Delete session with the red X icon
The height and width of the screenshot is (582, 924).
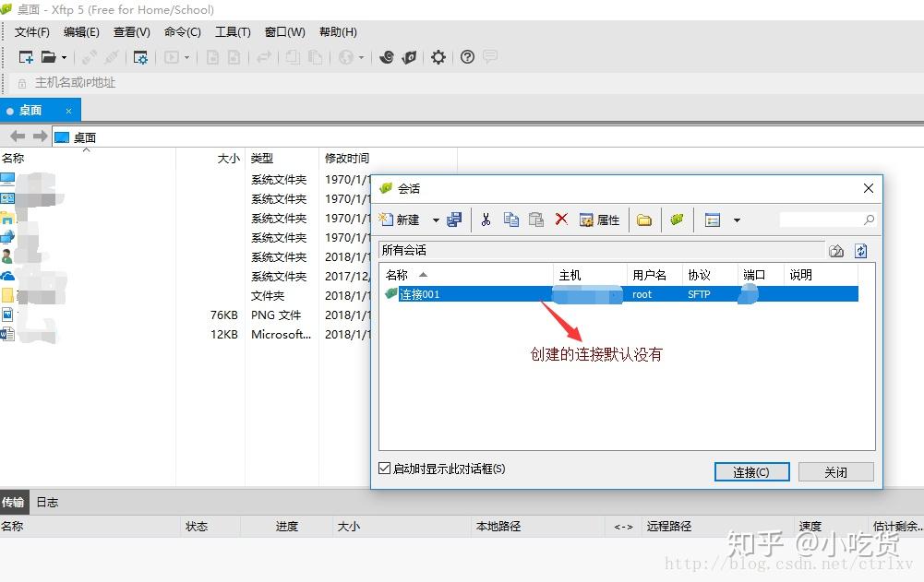[x=561, y=220]
